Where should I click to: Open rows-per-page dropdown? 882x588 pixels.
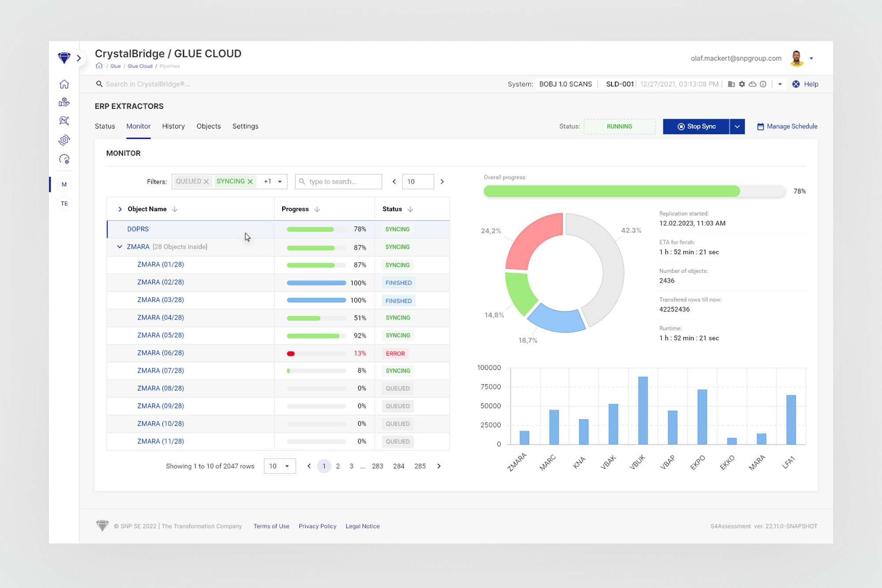click(280, 466)
